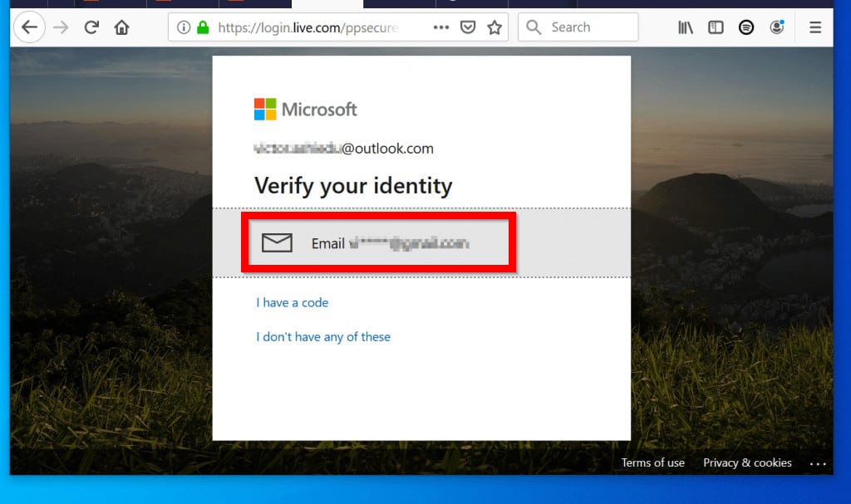Viewport: 851px width, 504px height.
Task: Go to the browser home page
Action: (x=121, y=27)
